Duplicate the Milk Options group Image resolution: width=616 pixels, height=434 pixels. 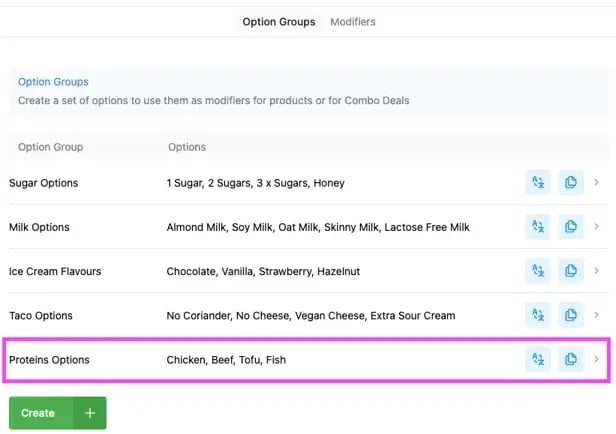[x=570, y=227]
